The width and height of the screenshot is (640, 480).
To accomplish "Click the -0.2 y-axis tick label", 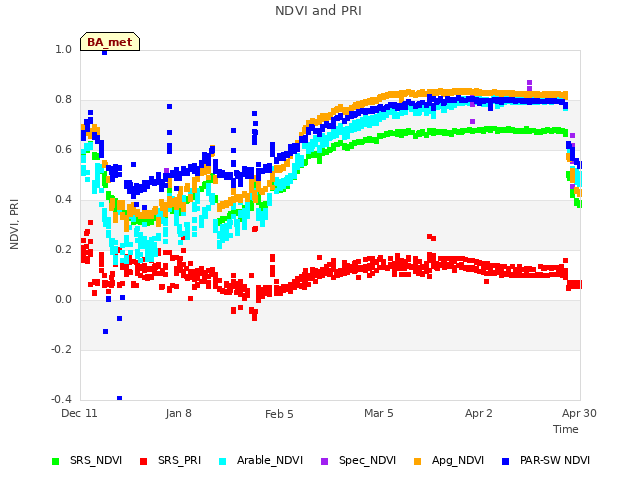I will 61,349.
